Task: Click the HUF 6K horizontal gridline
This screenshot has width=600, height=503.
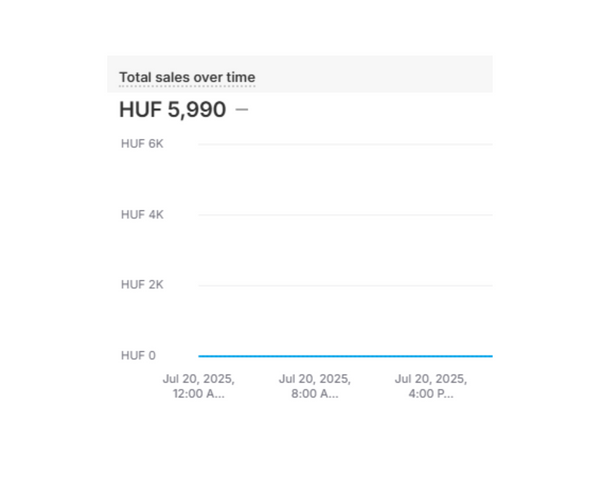Action: click(x=345, y=144)
